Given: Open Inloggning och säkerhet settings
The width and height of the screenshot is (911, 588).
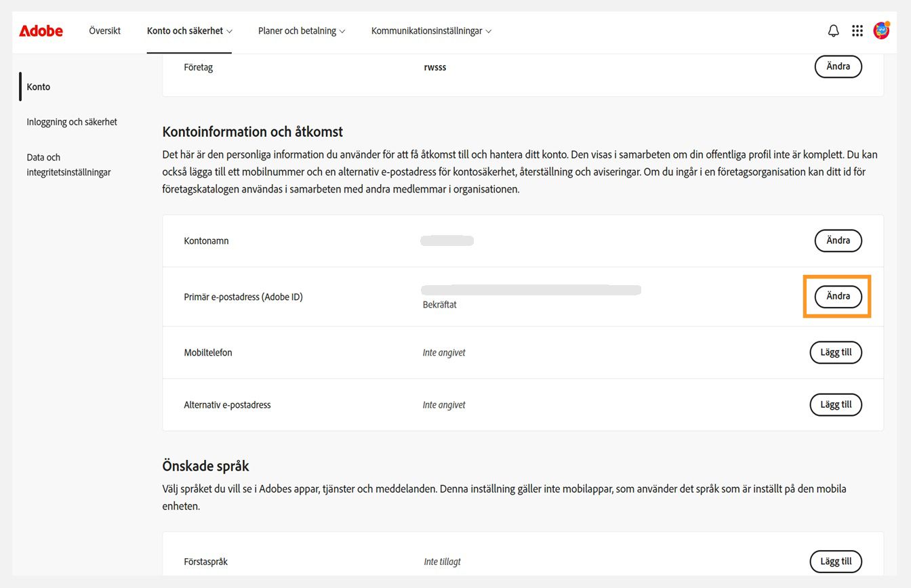Looking at the screenshot, I should pyautogui.click(x=71, y=121).
